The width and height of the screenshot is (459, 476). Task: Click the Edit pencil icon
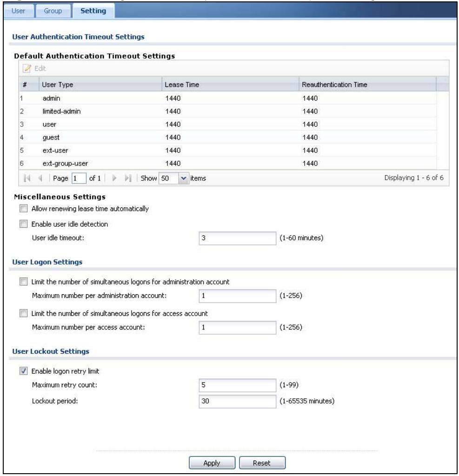(x=27, y=68)
